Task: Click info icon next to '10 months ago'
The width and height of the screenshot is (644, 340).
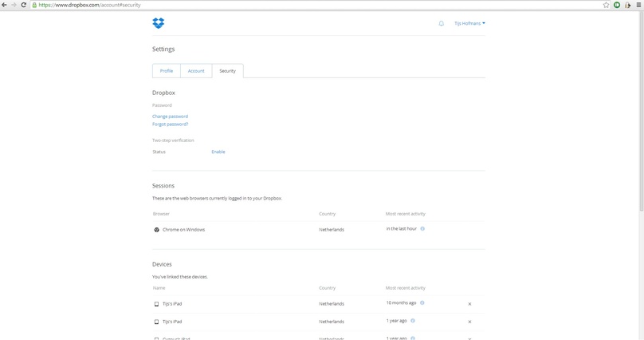Action: pyautogui.click(x=422, y=302)
